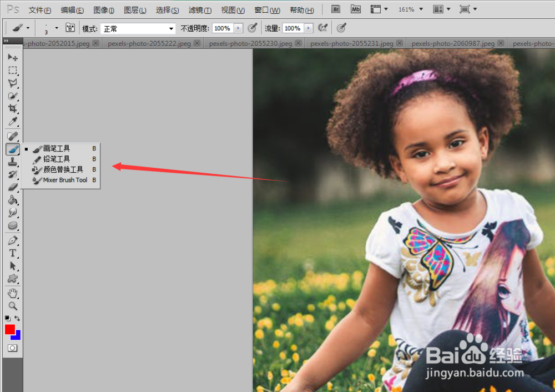Open the 视图 menu
The height and width of the screenshot is (392, 555).
tap(233, 10)
